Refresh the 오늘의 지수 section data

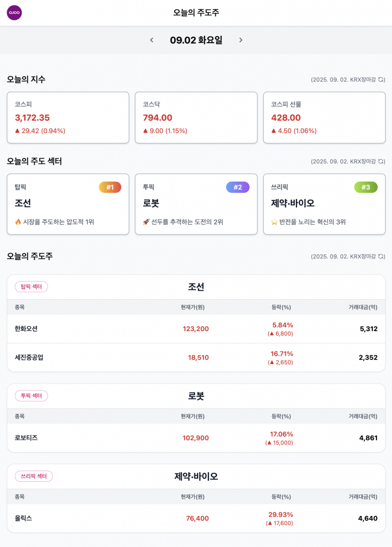pos(381,80)
